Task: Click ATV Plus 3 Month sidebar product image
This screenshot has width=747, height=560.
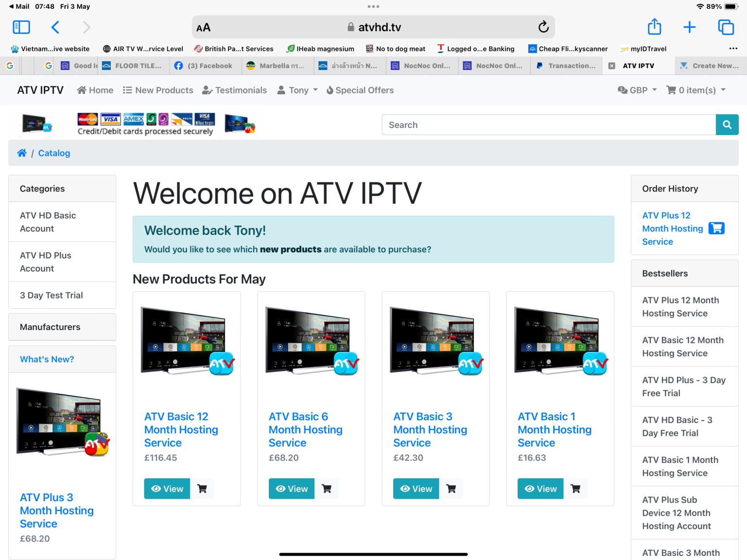Action: (62, 422)
